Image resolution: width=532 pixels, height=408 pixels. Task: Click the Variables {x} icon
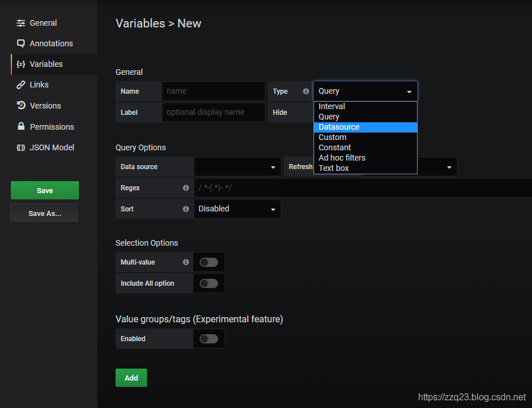[21, 64]
